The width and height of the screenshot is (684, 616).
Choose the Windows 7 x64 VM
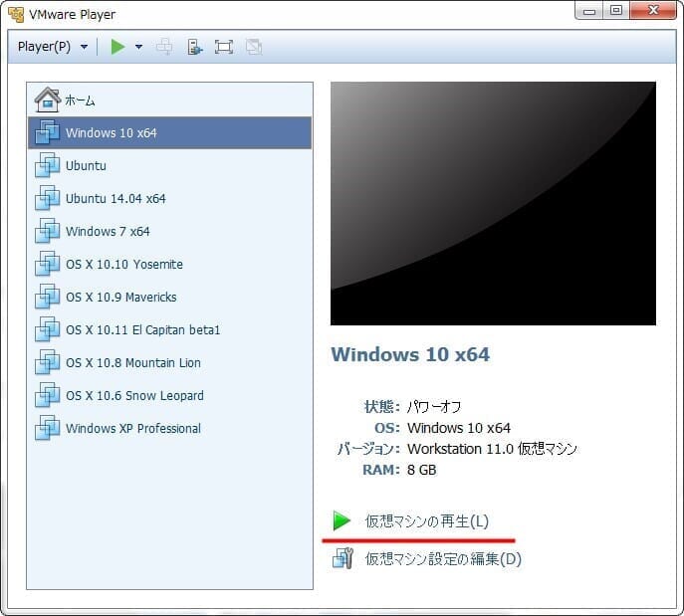click(108, 232)
